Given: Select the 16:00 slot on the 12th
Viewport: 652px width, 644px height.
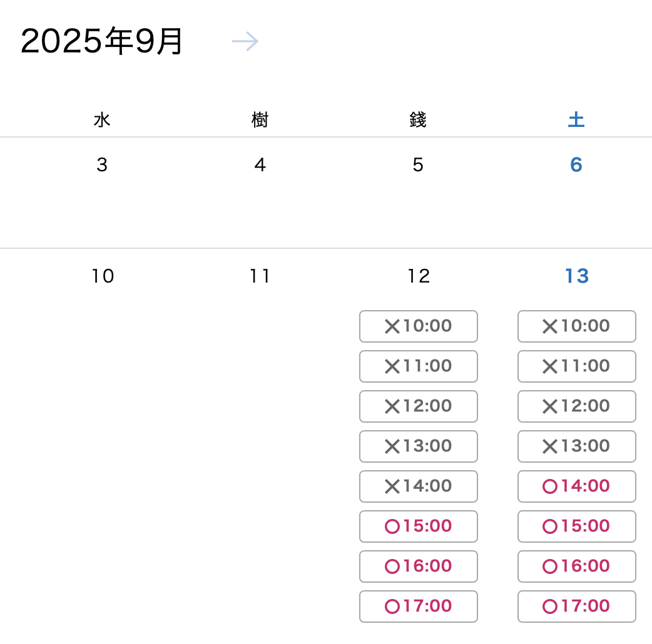Looking at the screenshot, I should click(x=419, y=566).
